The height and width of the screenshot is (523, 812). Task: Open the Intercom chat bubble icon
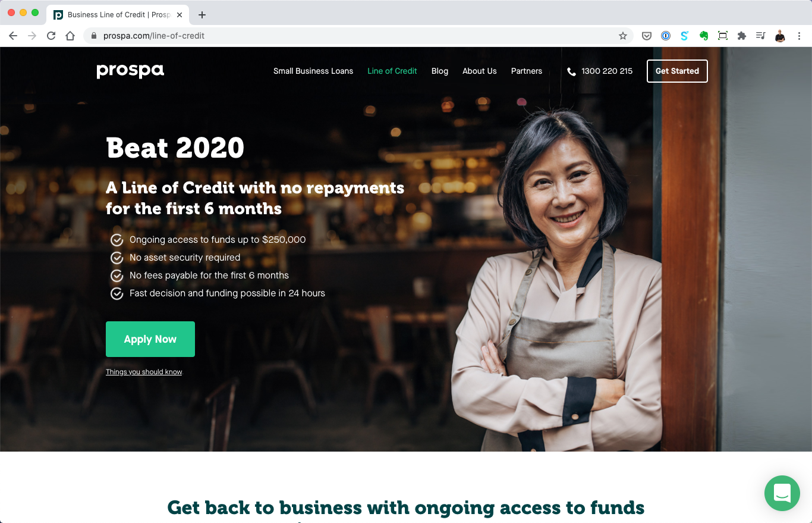782,493
